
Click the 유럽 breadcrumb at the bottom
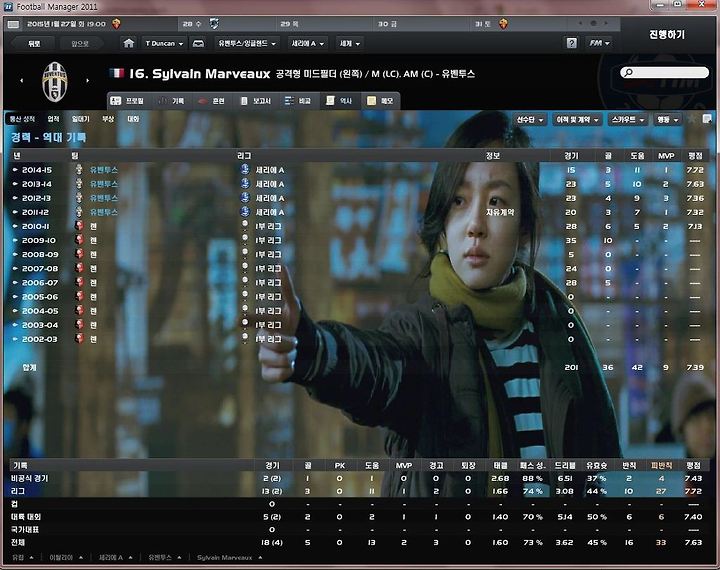click(x=18, y=557)
